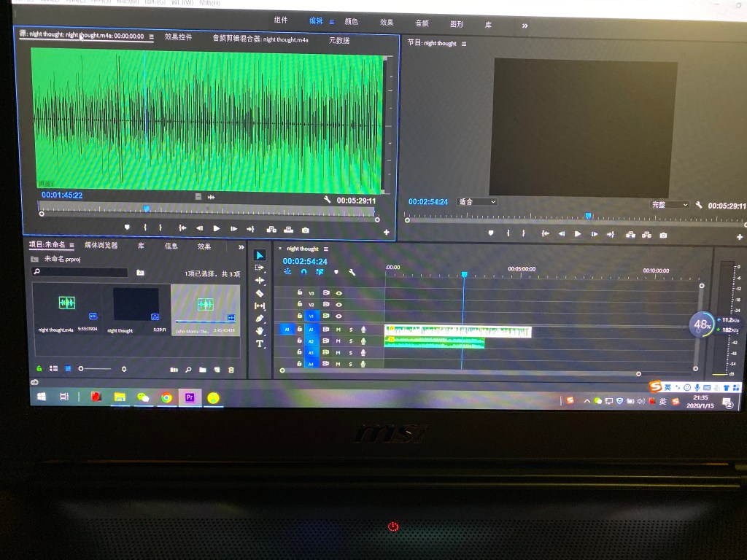This screenshot has height=560, width=747.
Task: Activate the Type tool
Action: tap(260, 343)
